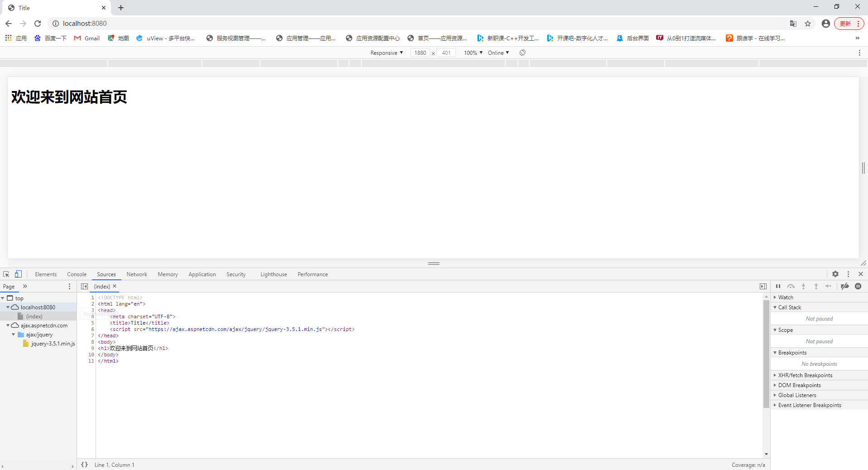Click the browser back arrow
868x470 pixels.
[x=9, y=24]
